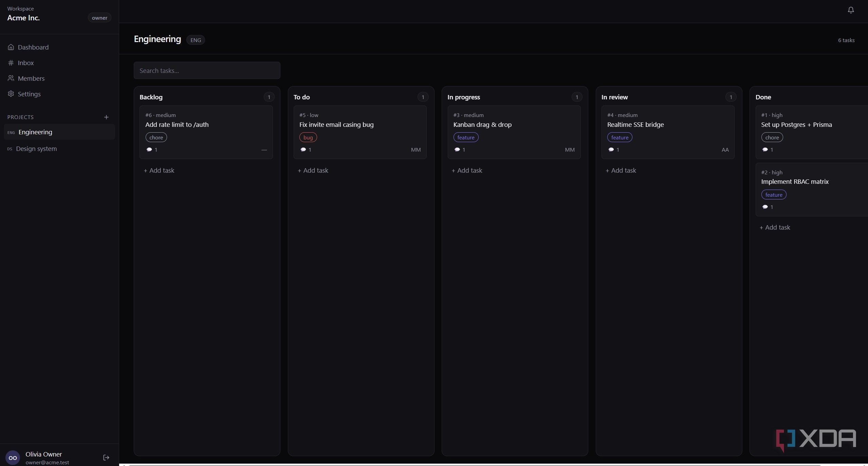868x466 pixels.
Task: Click the Settings gear icon
Action: [11, 94]
